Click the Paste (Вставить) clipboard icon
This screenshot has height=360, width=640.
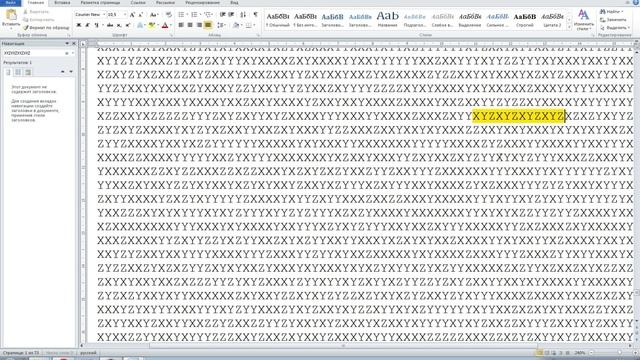[11, 16]
